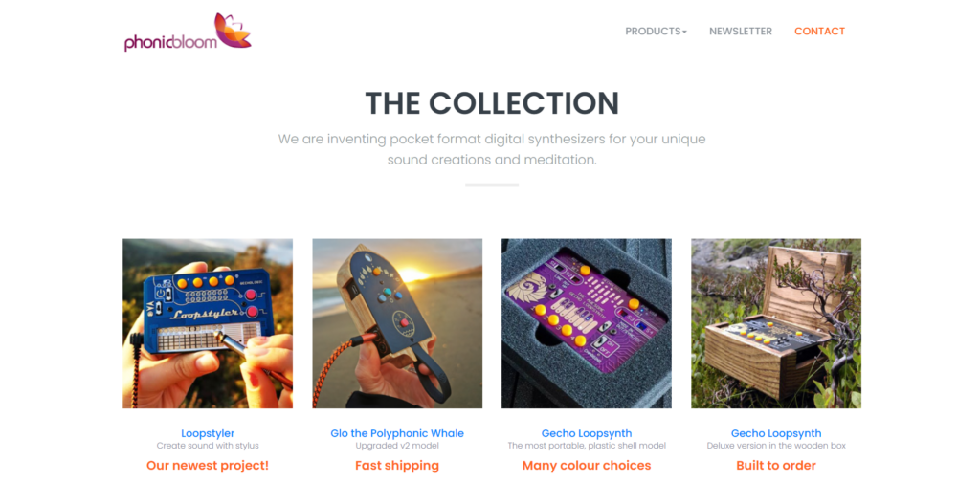Follow the Glo the Polyphonic Whale link
980x482 pixels.
pos(397,433)
